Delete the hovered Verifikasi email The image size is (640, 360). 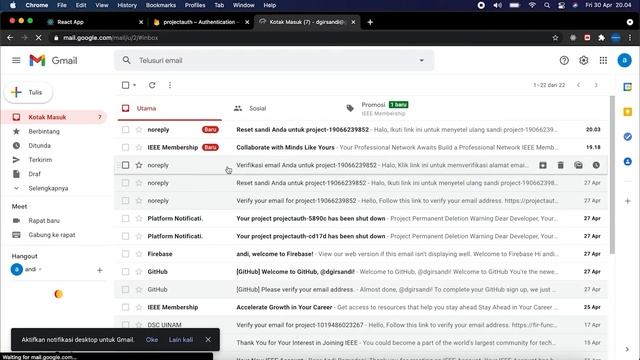(x=560, y=165)
